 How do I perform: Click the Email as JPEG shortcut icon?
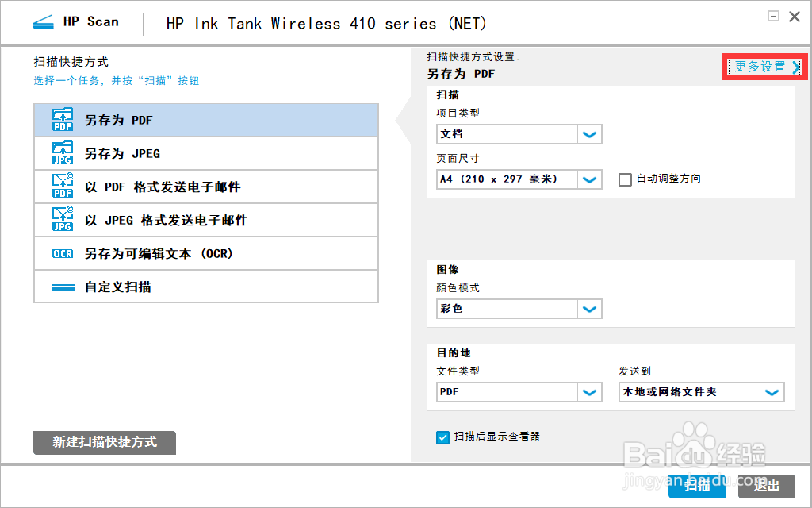[62, 220]
